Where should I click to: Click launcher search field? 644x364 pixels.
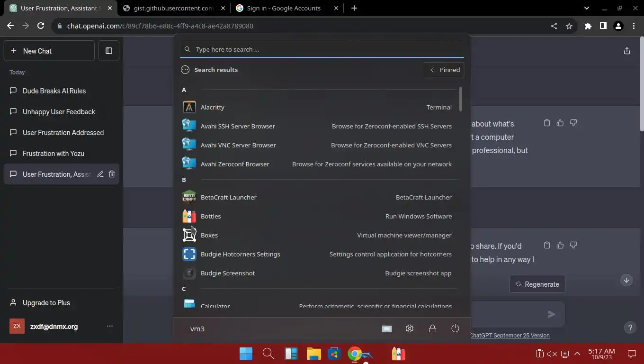click(x=322, y=49)
